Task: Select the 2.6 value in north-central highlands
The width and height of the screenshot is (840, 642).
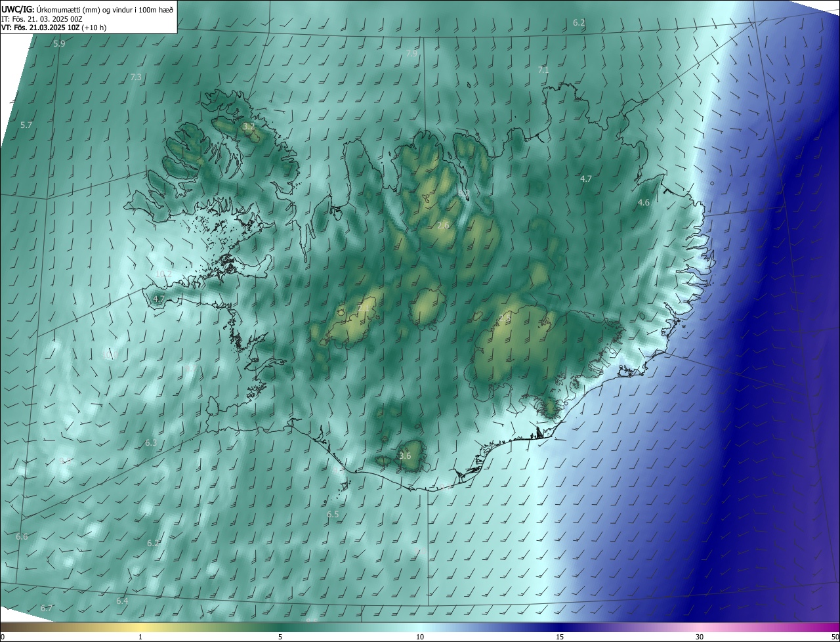Action: pos(443,225)
